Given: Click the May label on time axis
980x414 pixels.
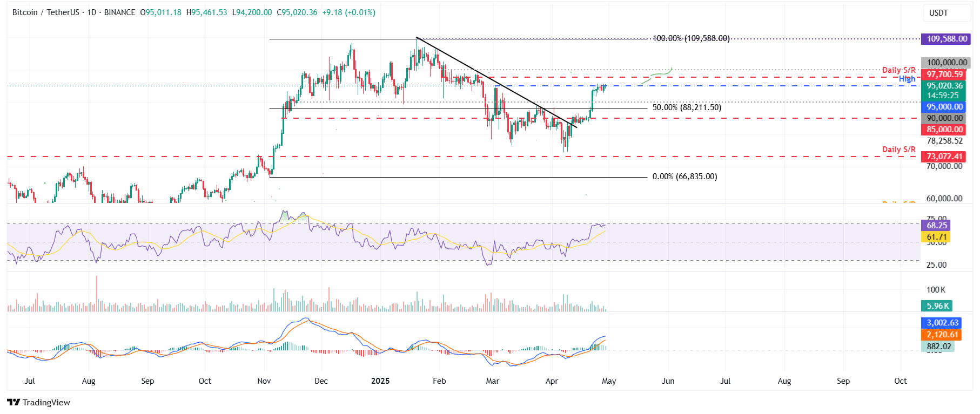Looking at the screenshot, I should point(609,381).
